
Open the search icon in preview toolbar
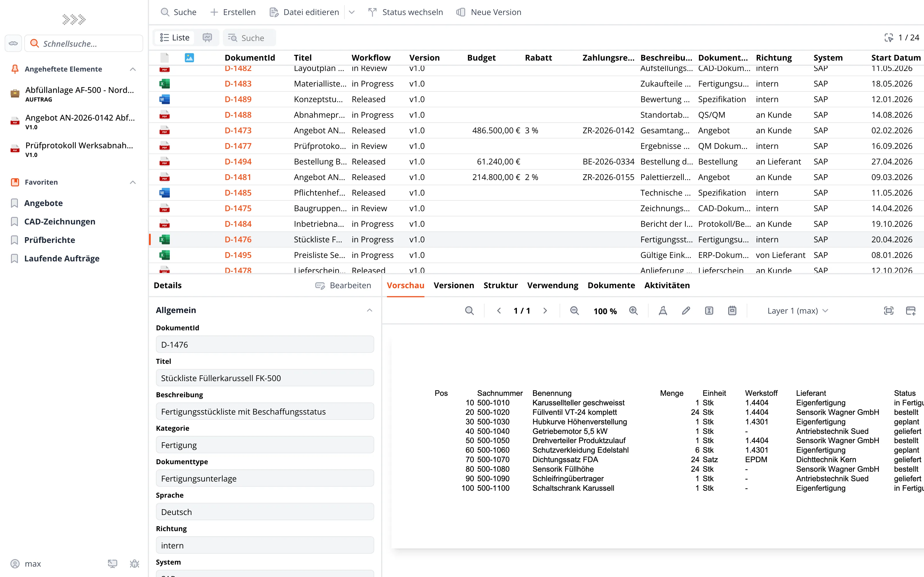point(469,311)
